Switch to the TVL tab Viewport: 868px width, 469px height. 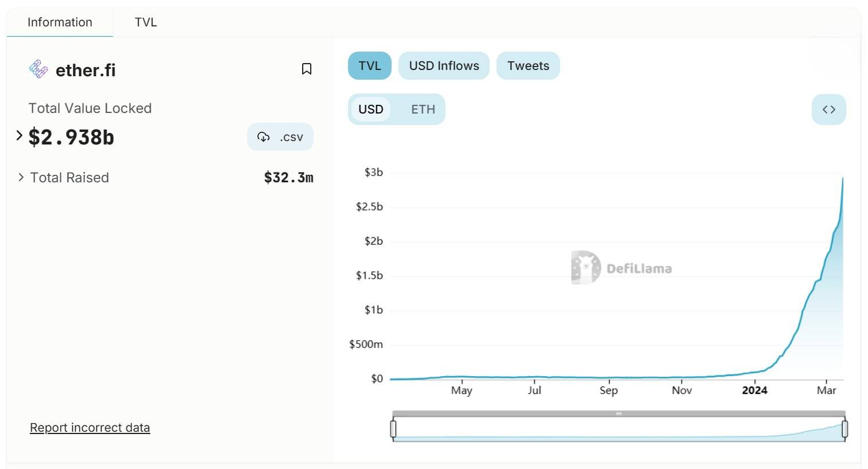[x=146, y=22]
